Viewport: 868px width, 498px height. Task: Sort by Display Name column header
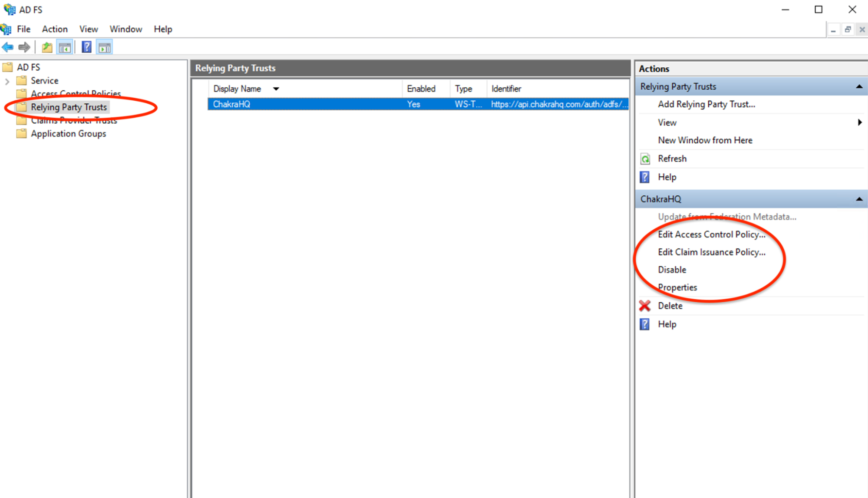(237, 89)
